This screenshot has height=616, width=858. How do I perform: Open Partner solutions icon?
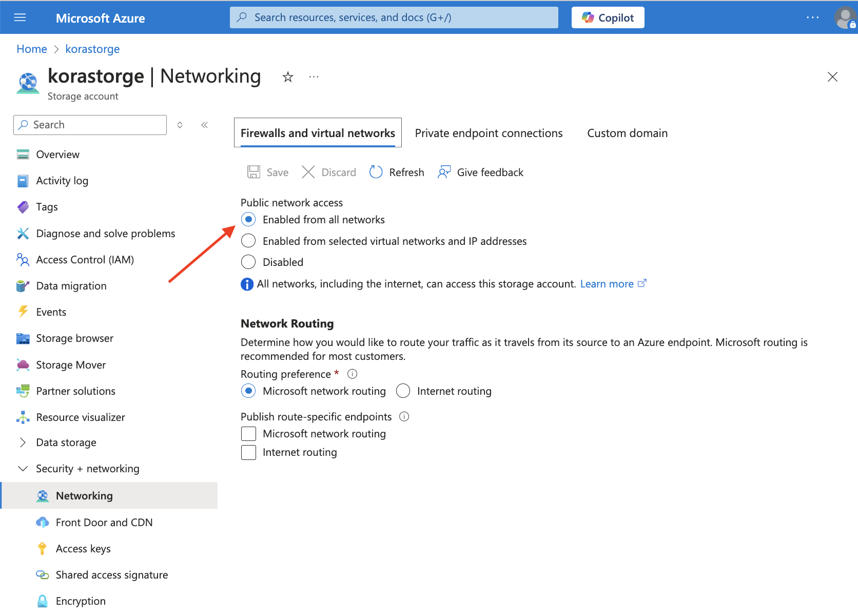pos(23,391)
